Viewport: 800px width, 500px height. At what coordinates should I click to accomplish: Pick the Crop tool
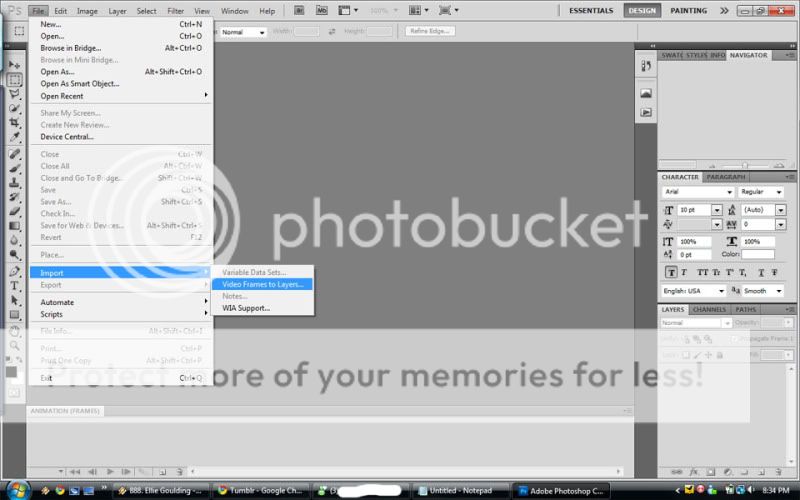[15, 122]
